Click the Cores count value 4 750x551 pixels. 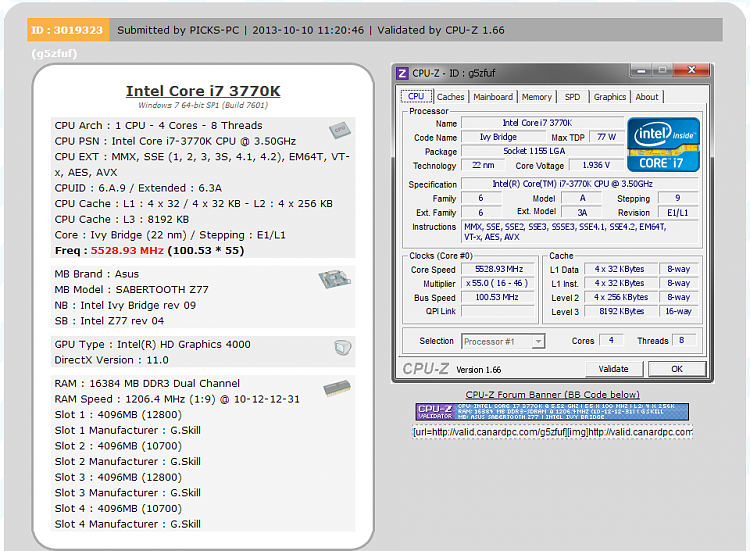click(x=611, y=340)
